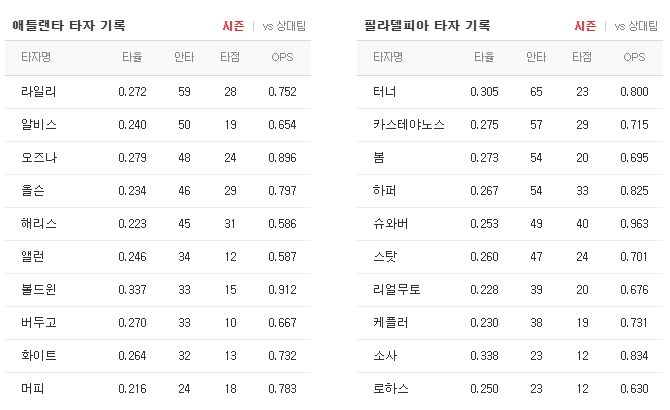This screenshot has height=410, width=670.
Task: Switch to vs 상대팀 for 필라델피아
Action: pyautogui.click(x=636, y=26)
